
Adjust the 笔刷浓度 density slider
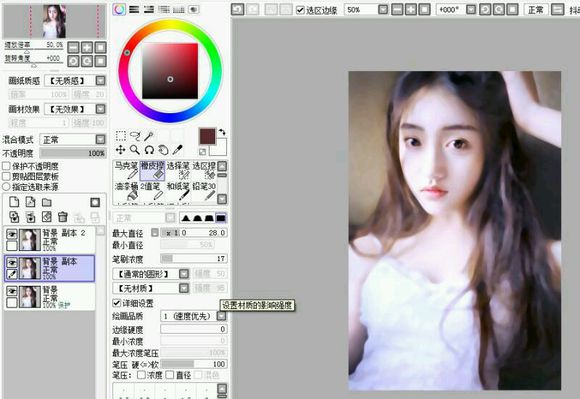pyautogui.click(x=193, y=258)
